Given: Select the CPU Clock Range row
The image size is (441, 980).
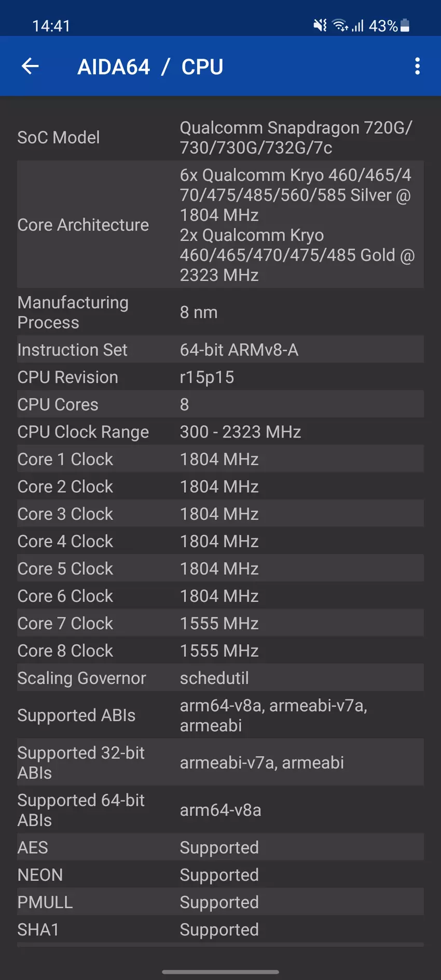Looking at the screenshot, I should point(220,432).
